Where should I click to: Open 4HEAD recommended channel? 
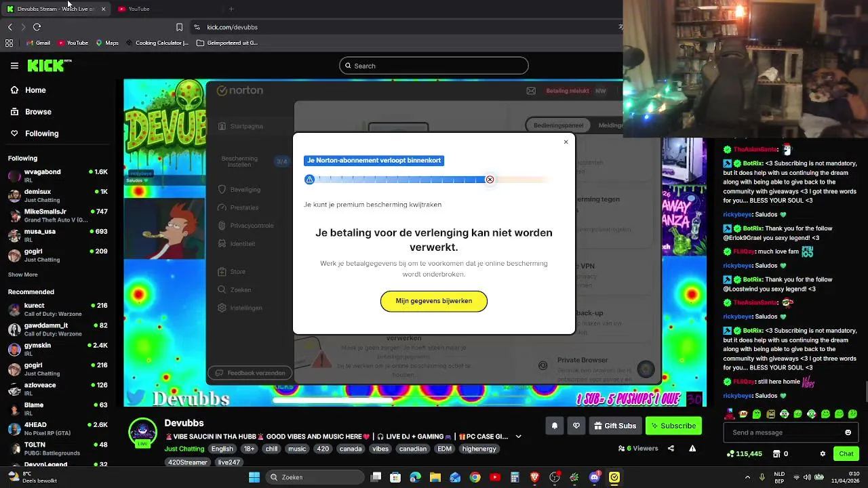(58, 428)
